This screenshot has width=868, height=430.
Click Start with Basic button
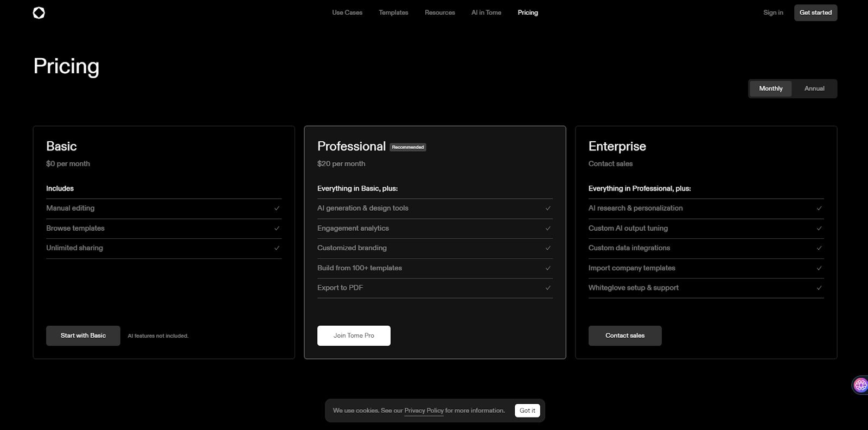point(83,336)
